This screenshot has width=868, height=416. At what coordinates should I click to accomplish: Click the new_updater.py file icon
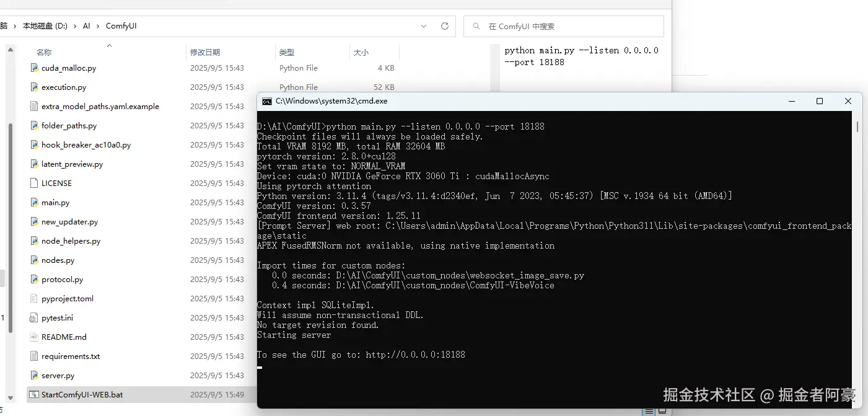[x=35, y=221]
